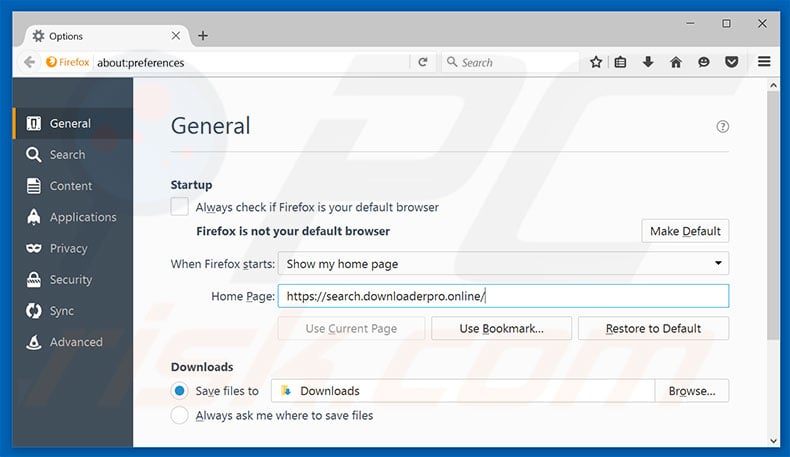This screenshot has height=457, width=790.
Task: Open the bookmarks list icon
Action: click(x=620, y=62)
